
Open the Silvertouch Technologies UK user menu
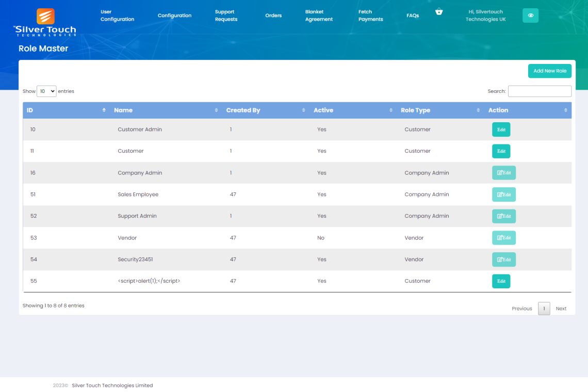point(486,15)
